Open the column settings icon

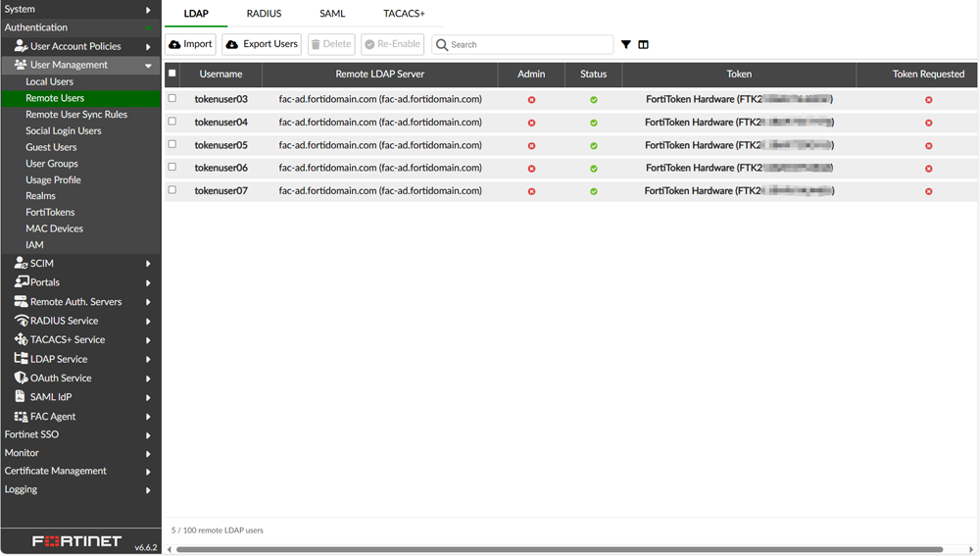coord(644,44)
